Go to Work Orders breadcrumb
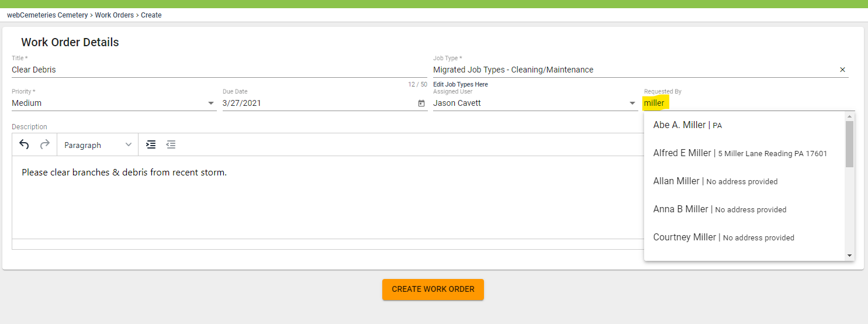Viewport: 868px width, 324px height. pos(115,15)
